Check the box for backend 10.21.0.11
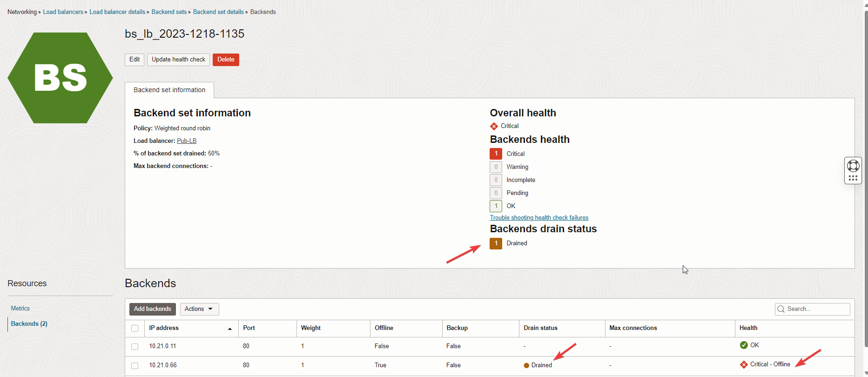The width and height of the screenshot is (868, 377). [135, 346]
